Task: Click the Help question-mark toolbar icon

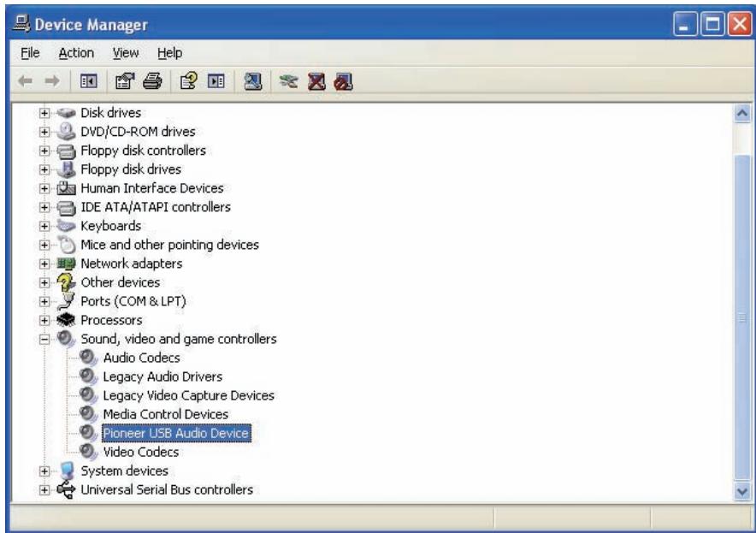Action: pyautogui.click(x=188, y=81)
